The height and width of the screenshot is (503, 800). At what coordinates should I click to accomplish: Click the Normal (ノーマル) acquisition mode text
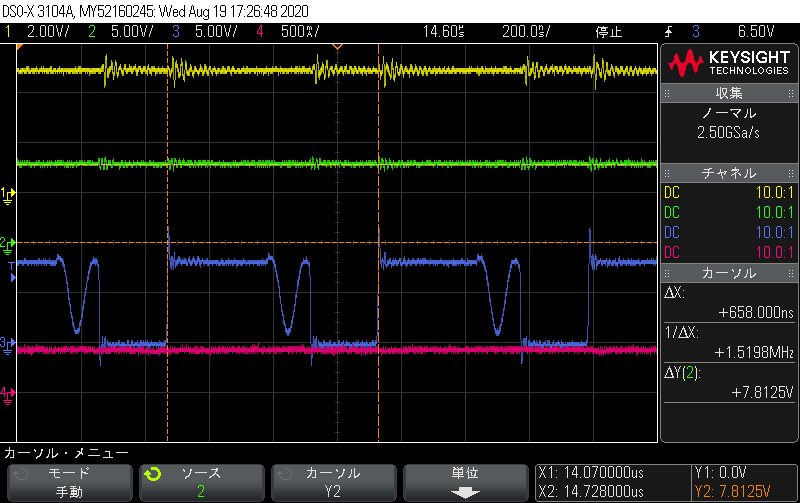pos(729,113)
